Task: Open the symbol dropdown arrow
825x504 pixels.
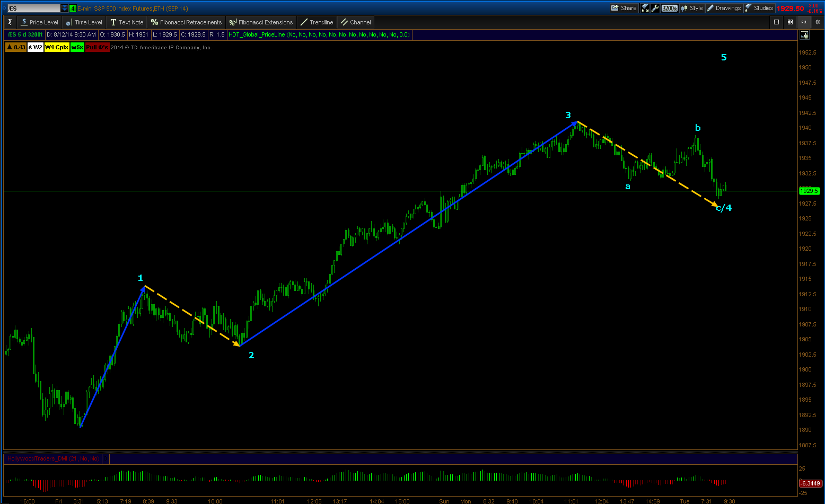Action: [65, 8]
